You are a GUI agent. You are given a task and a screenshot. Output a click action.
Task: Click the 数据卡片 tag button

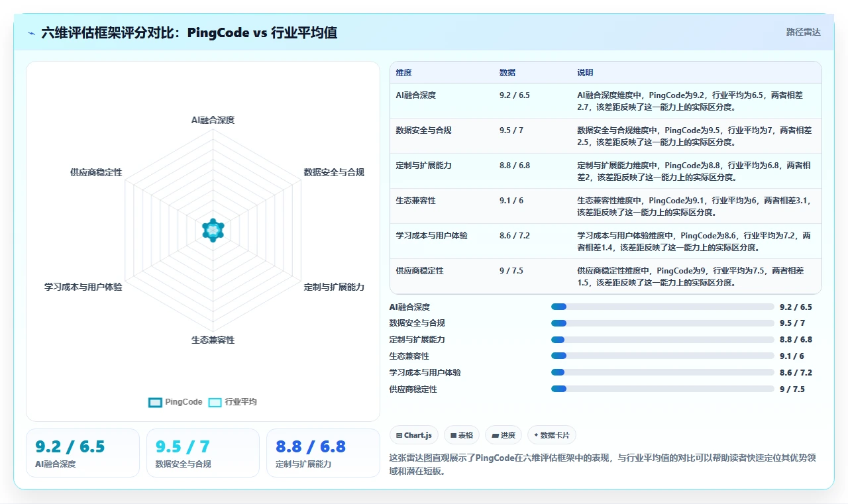pos(552,435)
